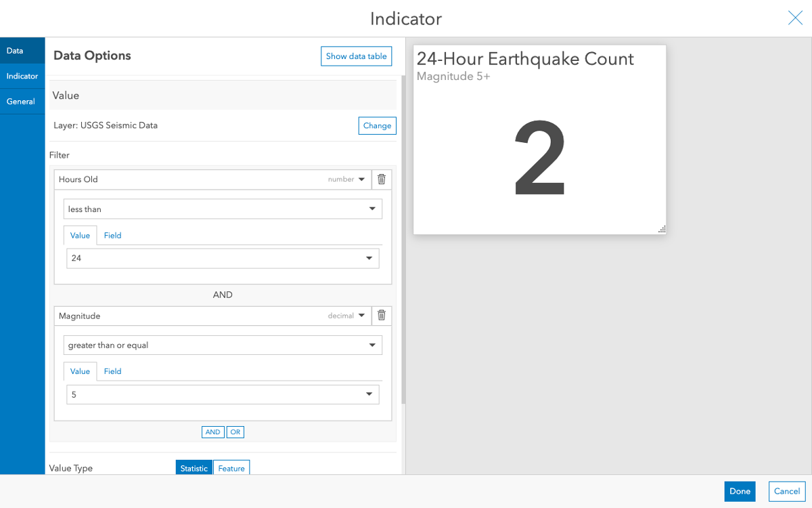Image resolution: width=812 pixels, height=508 pixels.
Task: Click Show data table
Action: pos(356,56)
